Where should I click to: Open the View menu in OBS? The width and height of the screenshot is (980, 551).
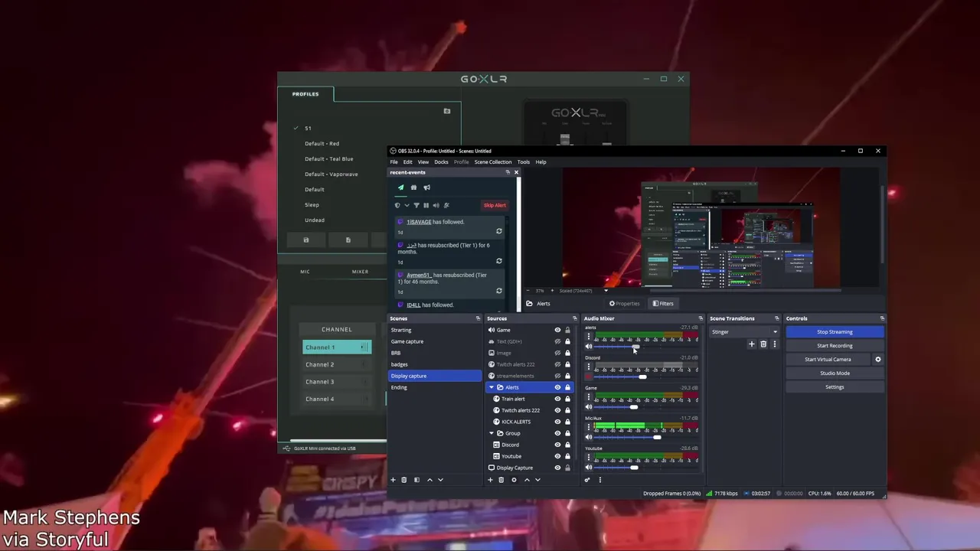point(423,162)
